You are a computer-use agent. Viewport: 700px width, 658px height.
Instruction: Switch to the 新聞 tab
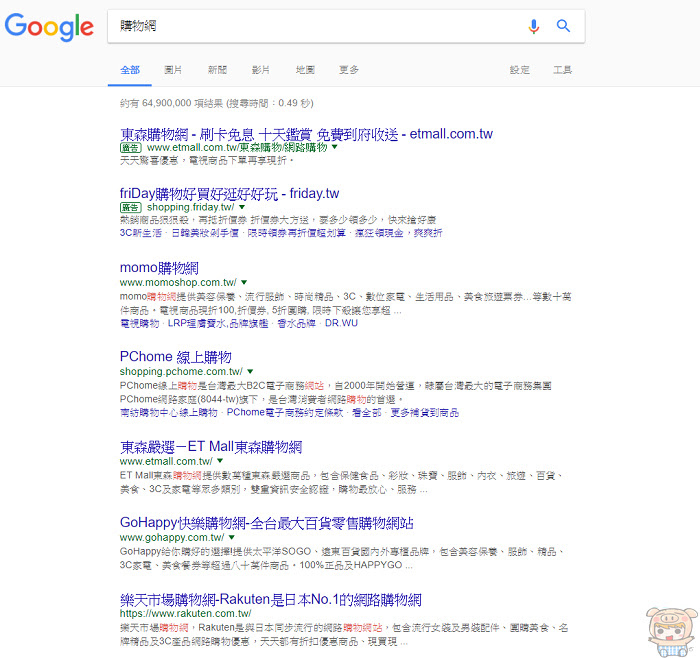217,70
